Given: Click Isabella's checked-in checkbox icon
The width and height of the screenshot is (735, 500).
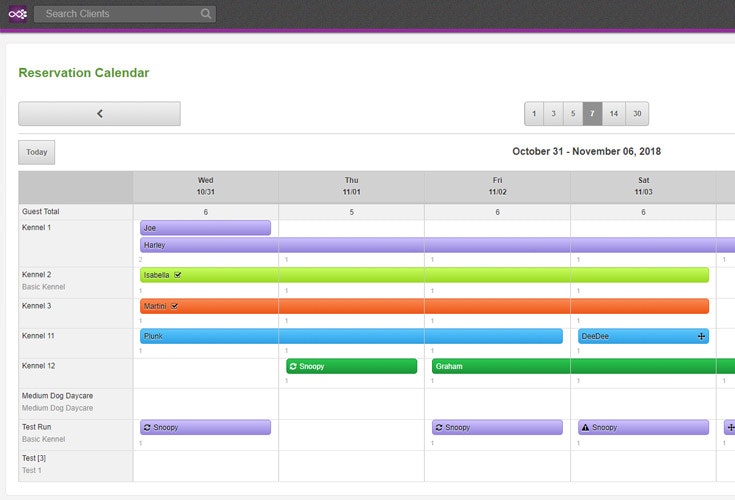Looking at the screenshot, I should click(x=178, y=275).
